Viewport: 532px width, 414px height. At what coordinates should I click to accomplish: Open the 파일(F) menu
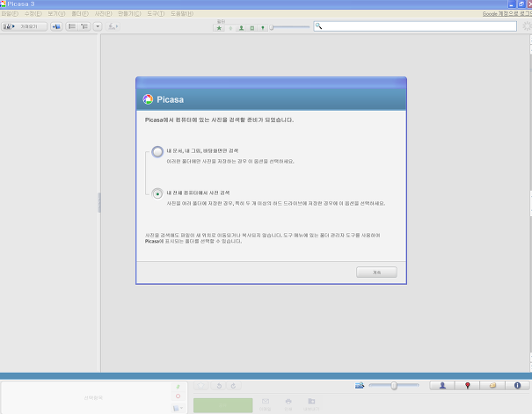pyautogui.click(x=10, y=13)
